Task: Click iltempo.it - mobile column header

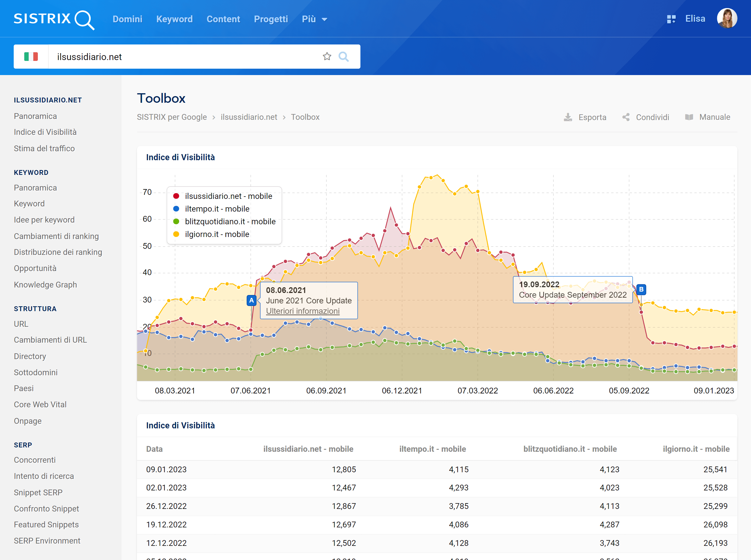Action: click(x=432, y=449)
